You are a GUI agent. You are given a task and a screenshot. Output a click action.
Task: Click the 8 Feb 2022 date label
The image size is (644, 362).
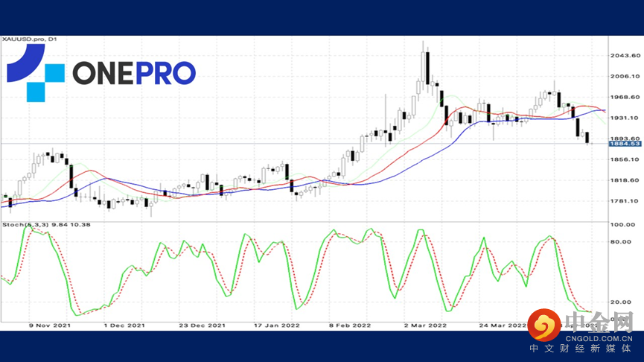[x=350, y=326]
